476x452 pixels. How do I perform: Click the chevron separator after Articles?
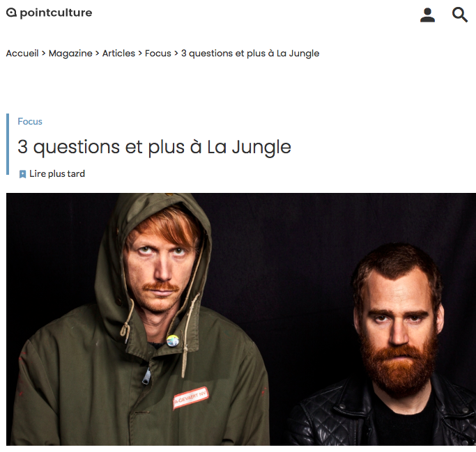pyautogui.click(x=140, y=53)
